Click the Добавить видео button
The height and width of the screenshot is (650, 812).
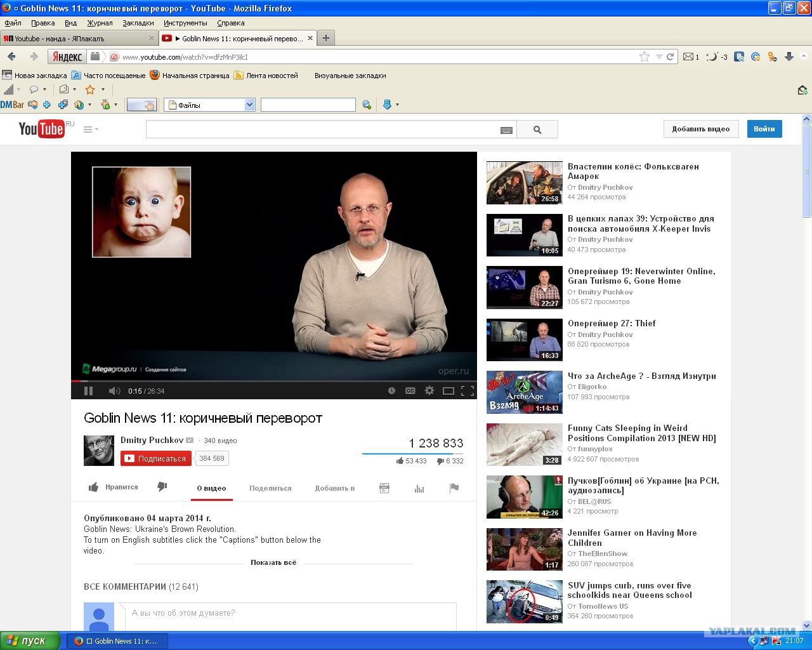coord(701,129)
